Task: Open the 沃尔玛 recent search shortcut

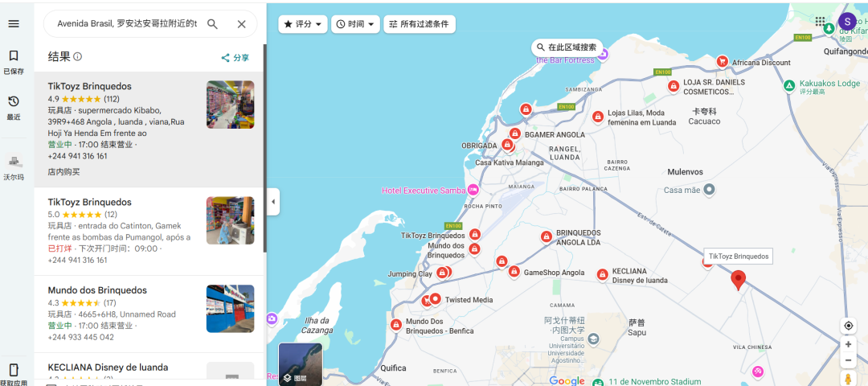Action: [x=14, y=168]
